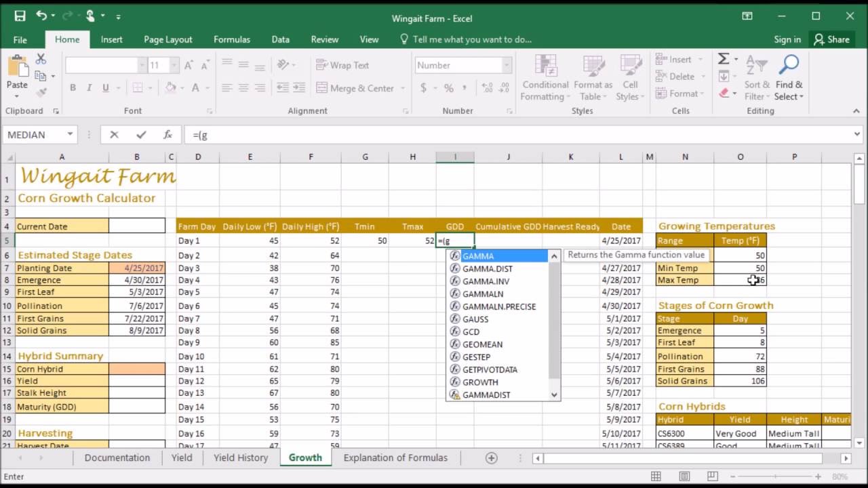Screen dimensions: 868x488
Task: Select cell with Planting Date 4/25/2017
Action: point(137,268)
